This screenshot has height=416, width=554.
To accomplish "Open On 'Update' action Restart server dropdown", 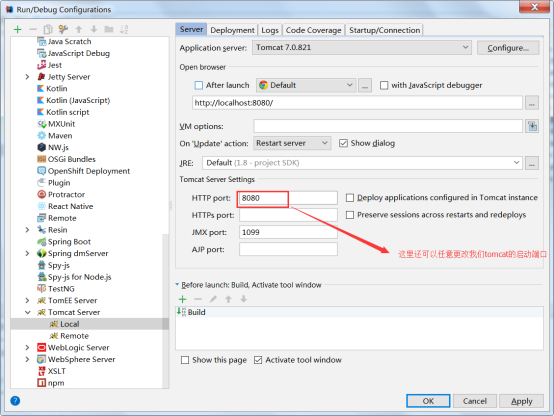I will (292, 143).
